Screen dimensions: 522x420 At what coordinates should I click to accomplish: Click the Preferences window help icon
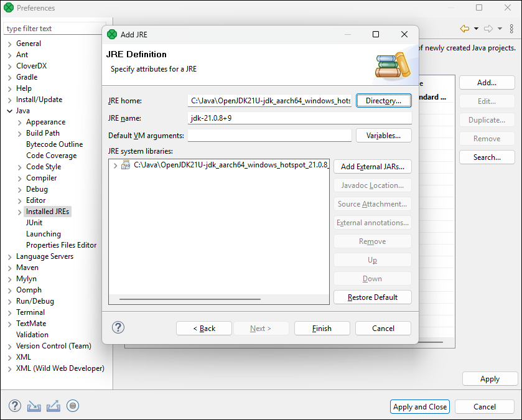coord(15,406)
